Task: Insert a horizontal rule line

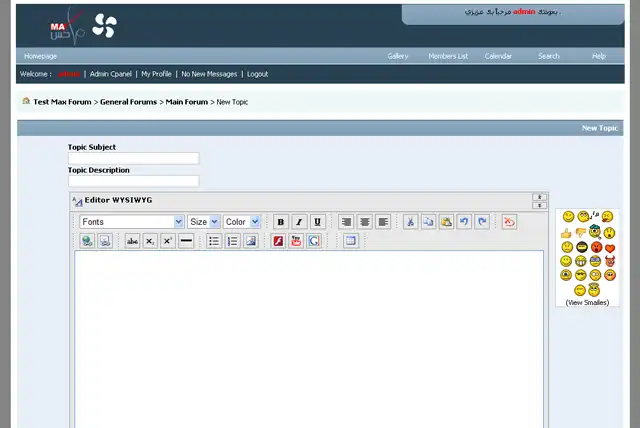Action: [x=186, y=241]
